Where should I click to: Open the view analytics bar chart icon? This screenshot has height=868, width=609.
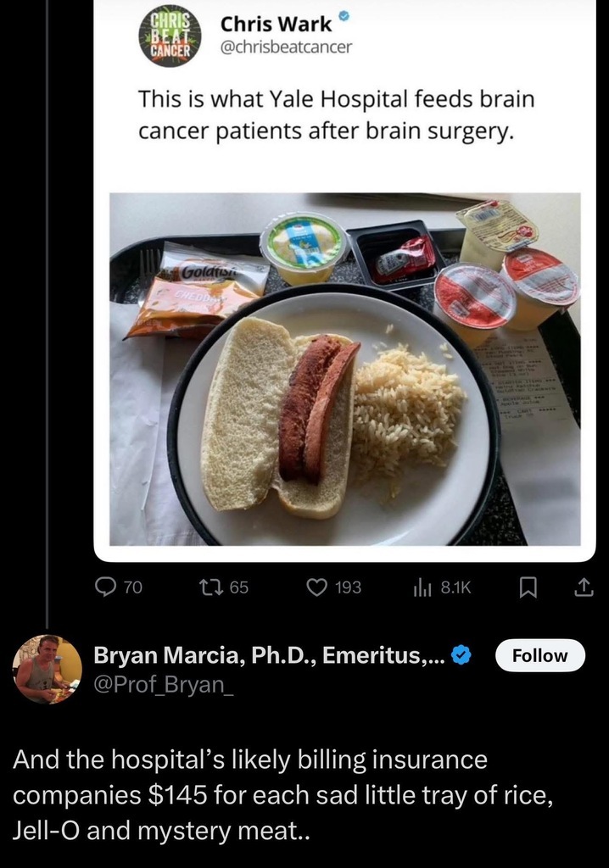(x=422, y=587)
